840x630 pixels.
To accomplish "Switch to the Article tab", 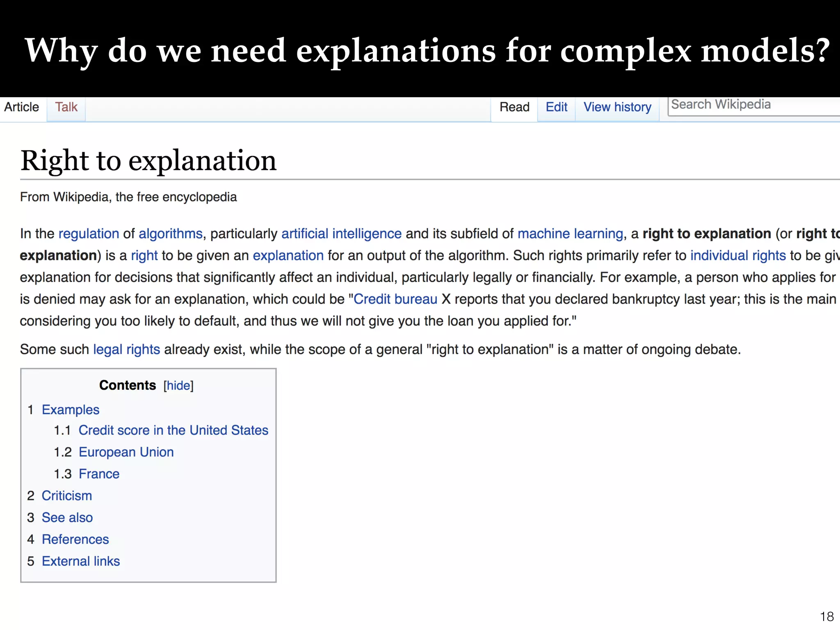I will [x=22, y=107].
